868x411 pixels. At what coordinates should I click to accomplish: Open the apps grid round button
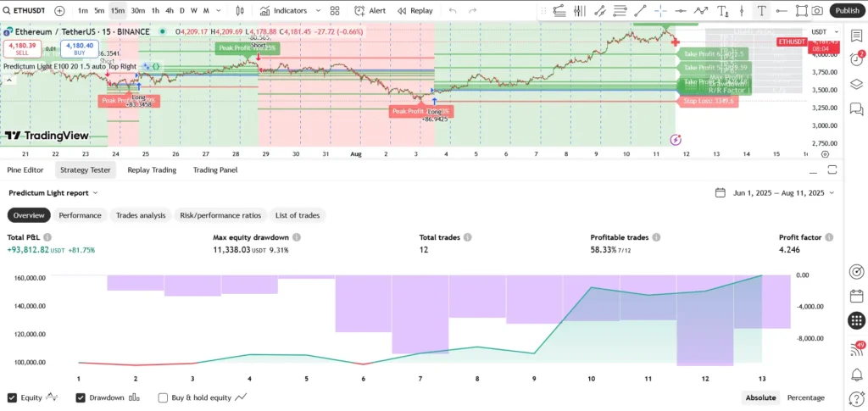[856, 320]
